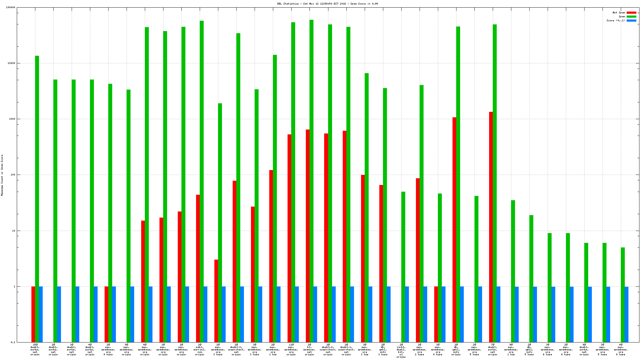The width and height of the screenshot is (644, 362).
Task: Click the 11@ zen.spamhaus.org origin label
Action: click(x=291, y=350)
